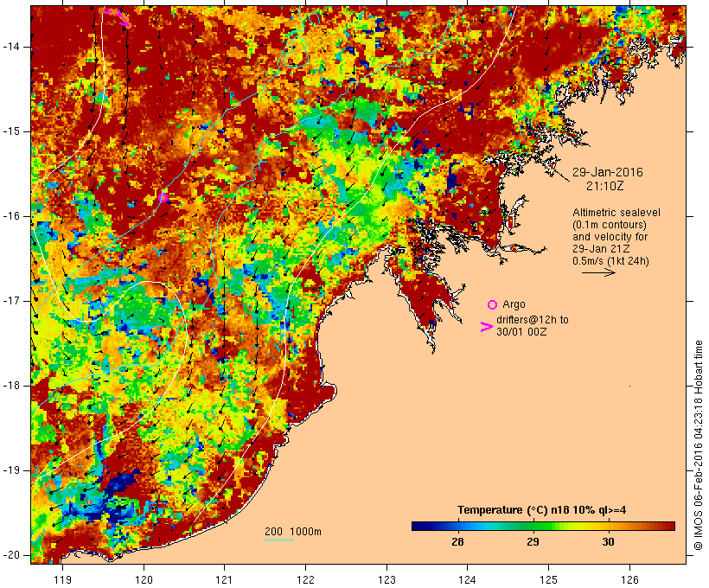709x588 pixels.
Task: Click the latitude label '-16'
Action: point(10,216)
